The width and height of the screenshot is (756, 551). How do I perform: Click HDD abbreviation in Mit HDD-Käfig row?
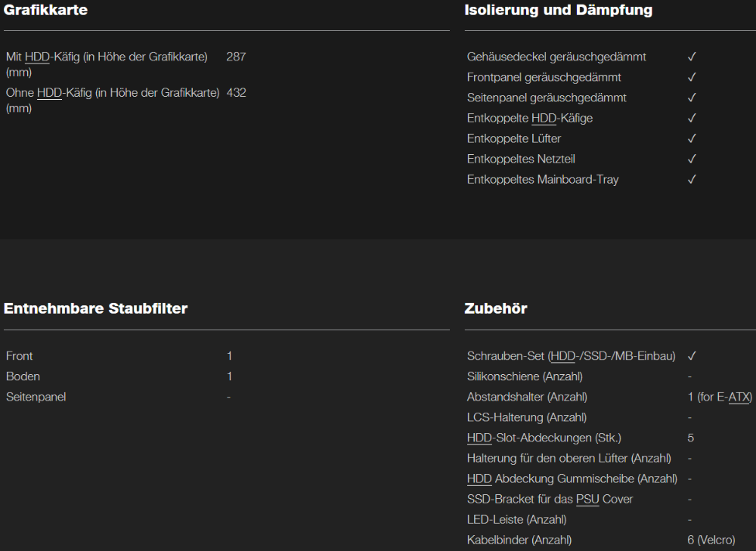(x=37, y=57)
